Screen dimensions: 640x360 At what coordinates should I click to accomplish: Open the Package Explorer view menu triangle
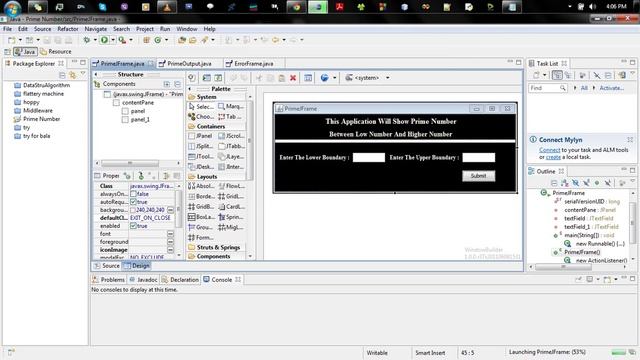click(x=83, y=74)
